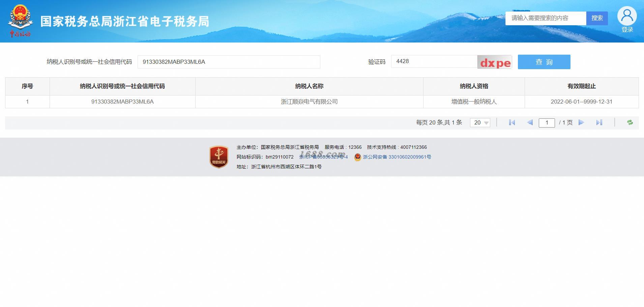Image resolution: width=644 pixels, height=307 pixels.
Task: Click the red party-government shield badge
Action: click(219, 157)
